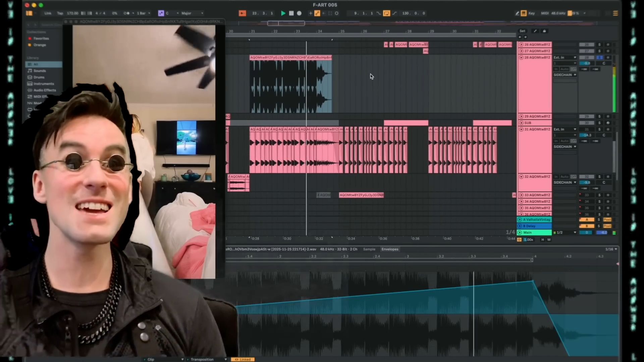This screenshot has height=362, width=644.
Task: Switch to the Envelopes tab
Action: pos(390,249)
